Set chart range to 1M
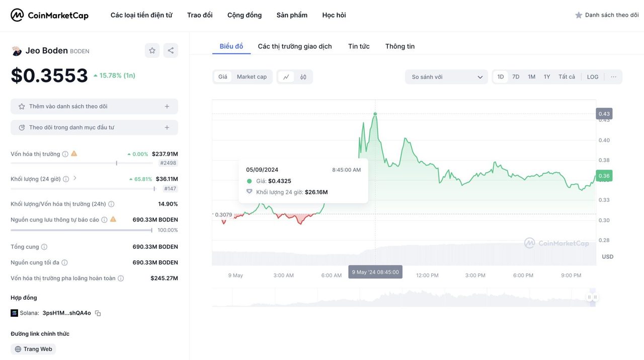This screenshot has height=360, width=644. 531,77
